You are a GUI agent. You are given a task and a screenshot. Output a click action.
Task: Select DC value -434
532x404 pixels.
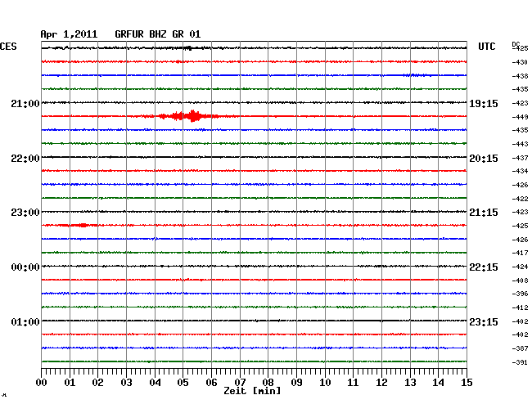[x=520, y=171]
